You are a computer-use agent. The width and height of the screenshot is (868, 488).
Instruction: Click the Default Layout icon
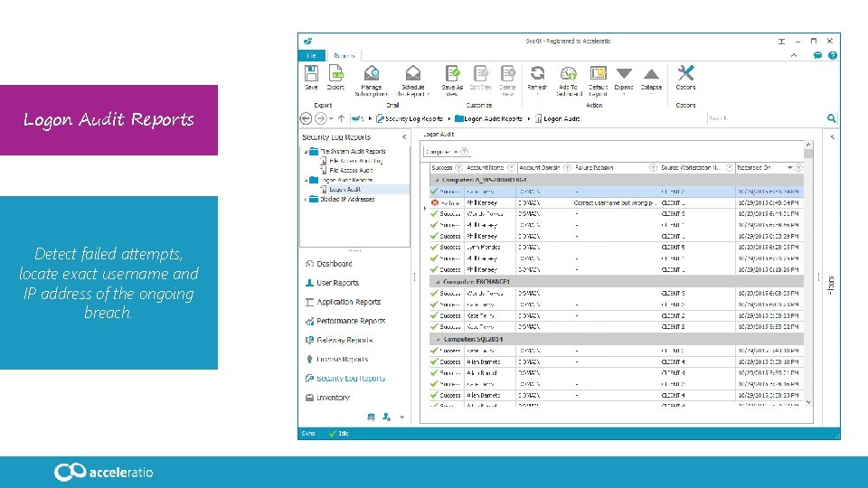tap(598, 73)
